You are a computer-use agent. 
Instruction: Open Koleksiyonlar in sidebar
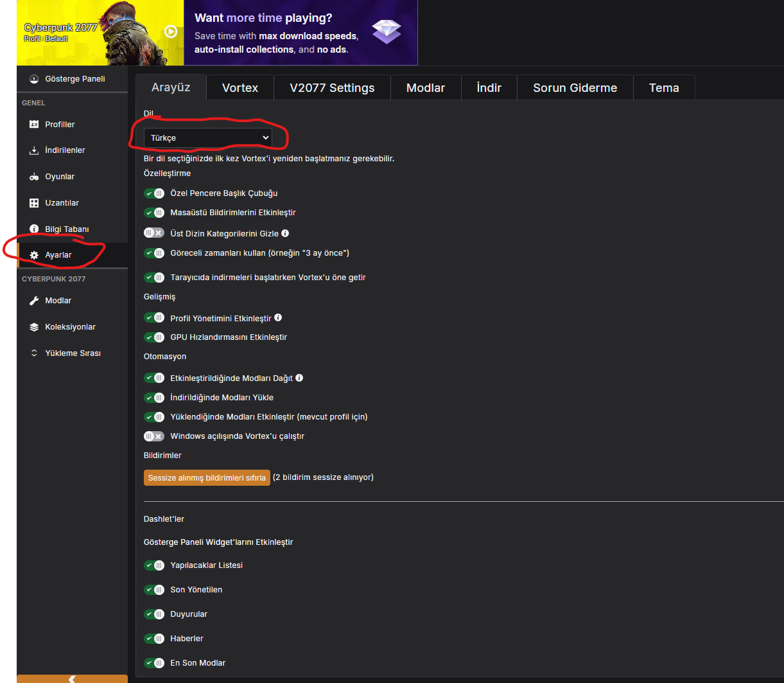[x=72, y=327]
